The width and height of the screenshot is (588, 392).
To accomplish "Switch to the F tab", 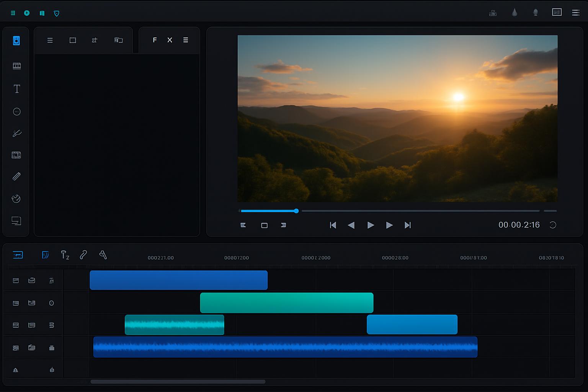I will (x=155, y=40).
